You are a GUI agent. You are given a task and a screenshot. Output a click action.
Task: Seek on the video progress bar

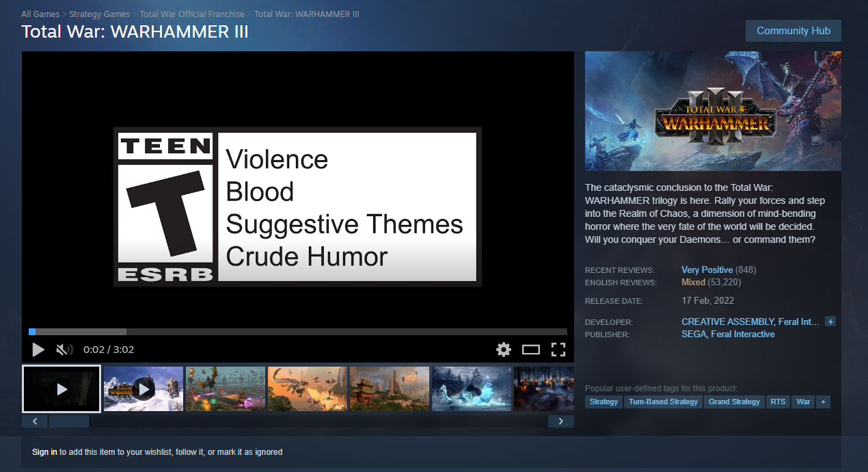click(x=298, y=332)
